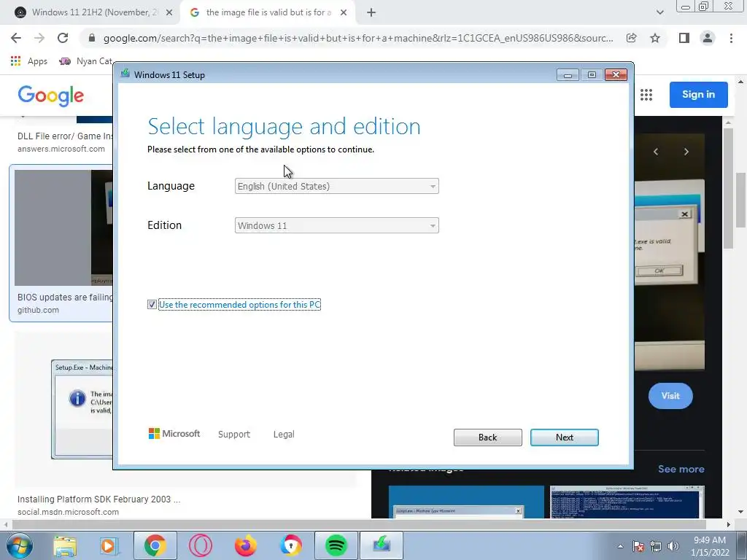This screenshot has height=560, width=747.
Task: Launch Firefox from the taskbar
Action: 245,545
